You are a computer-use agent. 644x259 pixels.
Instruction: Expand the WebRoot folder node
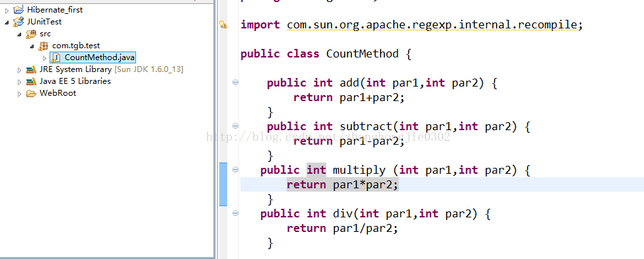point(19,94)
